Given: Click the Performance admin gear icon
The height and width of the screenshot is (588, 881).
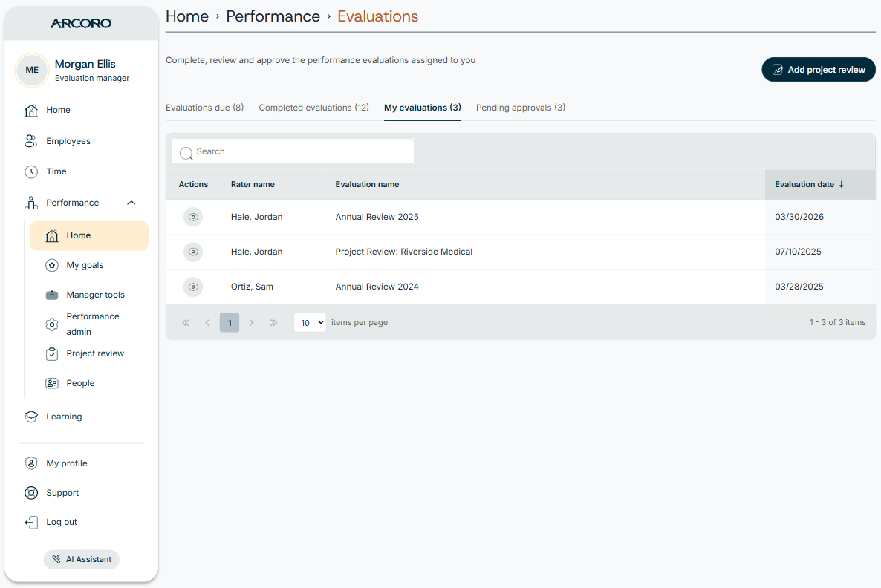Looking at the screenshot, I should click(52, 324).
